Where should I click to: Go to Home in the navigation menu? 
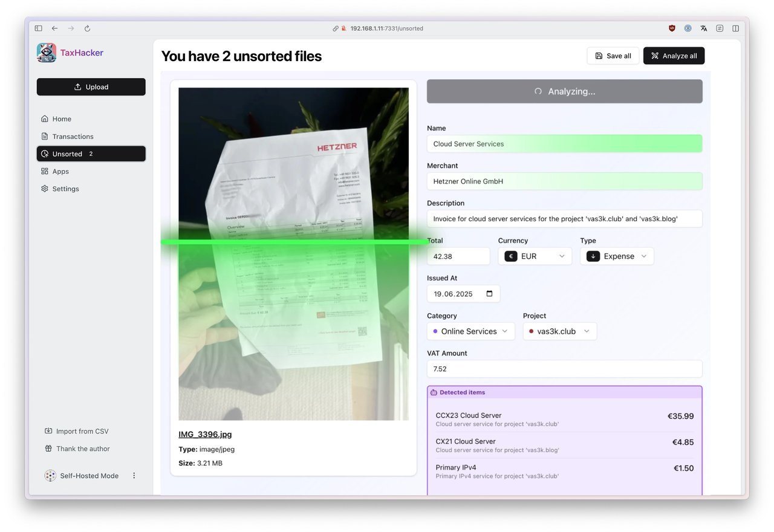[60, 118]
